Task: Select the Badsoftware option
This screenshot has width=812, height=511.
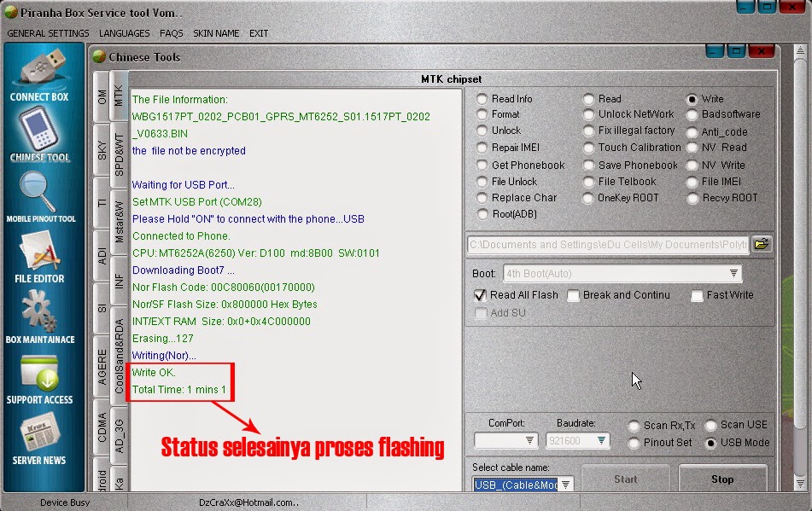Action: tap(692, 114)
